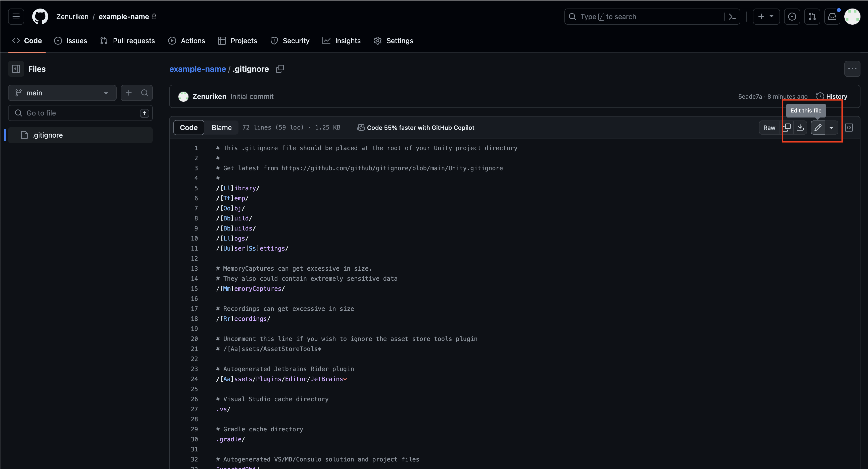This screenshot has width=868, height=469.
Task: Click the /[Mm]emoryCaptures/ line
Action: [250, 288]
